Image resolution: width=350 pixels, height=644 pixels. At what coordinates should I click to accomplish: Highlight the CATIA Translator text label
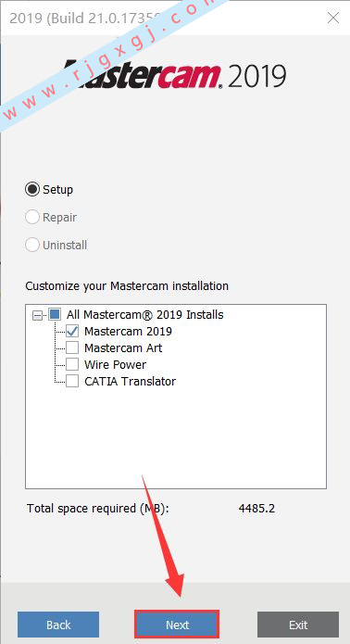tap(130, 382)
